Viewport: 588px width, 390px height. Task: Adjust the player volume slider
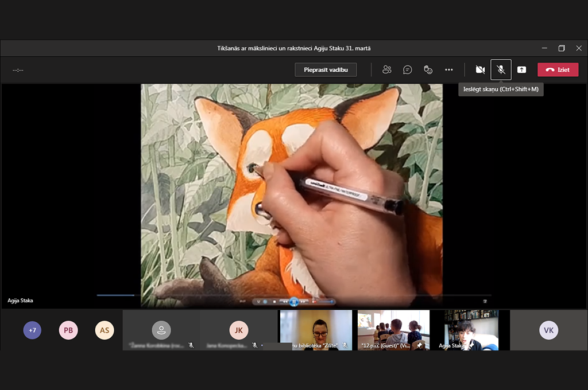pyautogui.click(x=325, y=302)
